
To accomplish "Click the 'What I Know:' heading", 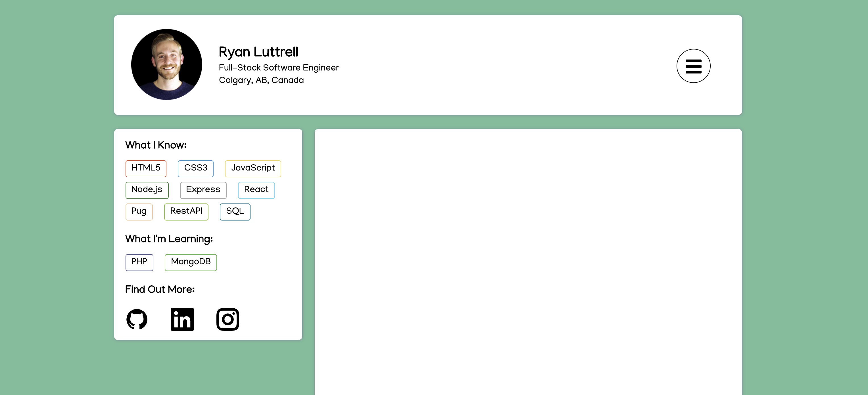I will click(x=156, y=145).
